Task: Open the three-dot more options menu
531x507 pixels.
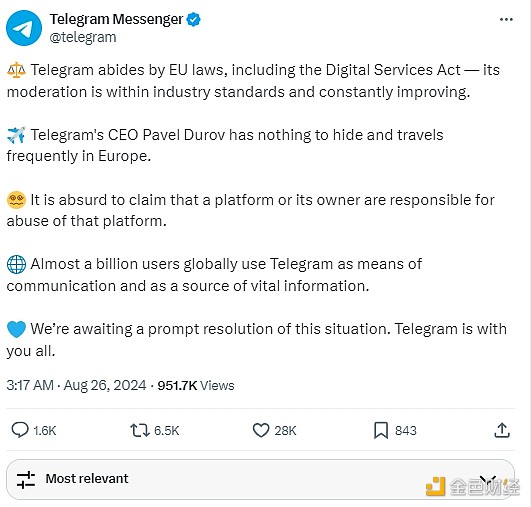Action: click(506, 20)
